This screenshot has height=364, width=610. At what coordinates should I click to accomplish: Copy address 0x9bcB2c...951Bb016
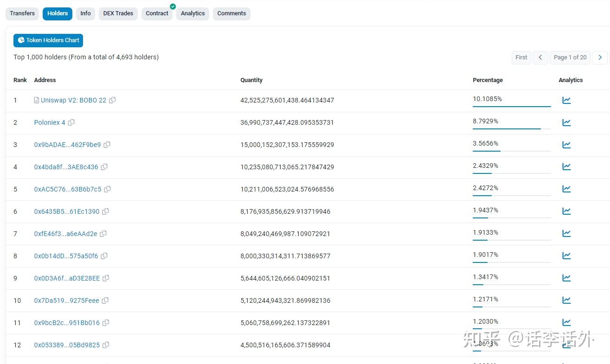tap(106, 323)
